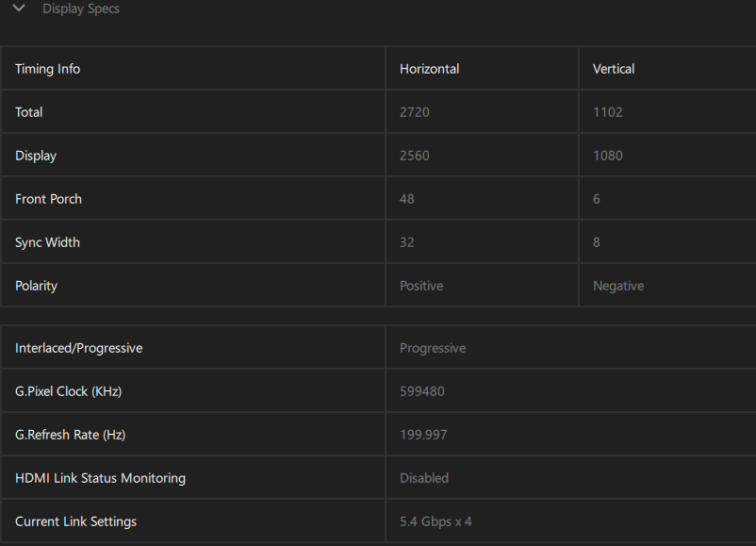
Task: Click the Interlaced/Progressive row label
Action: (78, 348)
